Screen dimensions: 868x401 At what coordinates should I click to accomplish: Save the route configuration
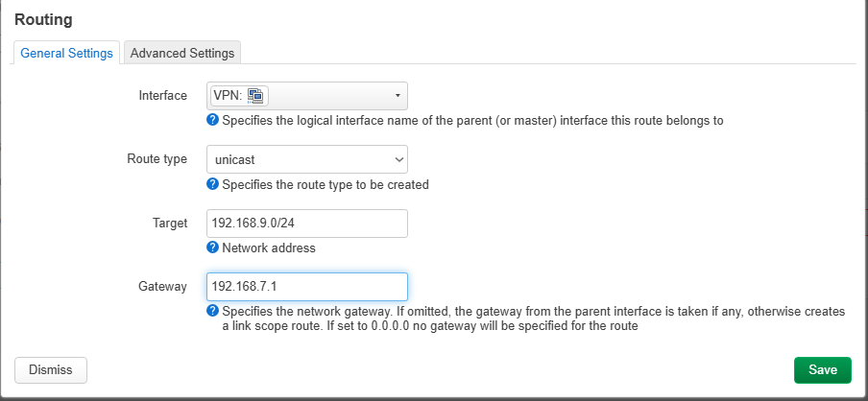[x=822, y=369]
